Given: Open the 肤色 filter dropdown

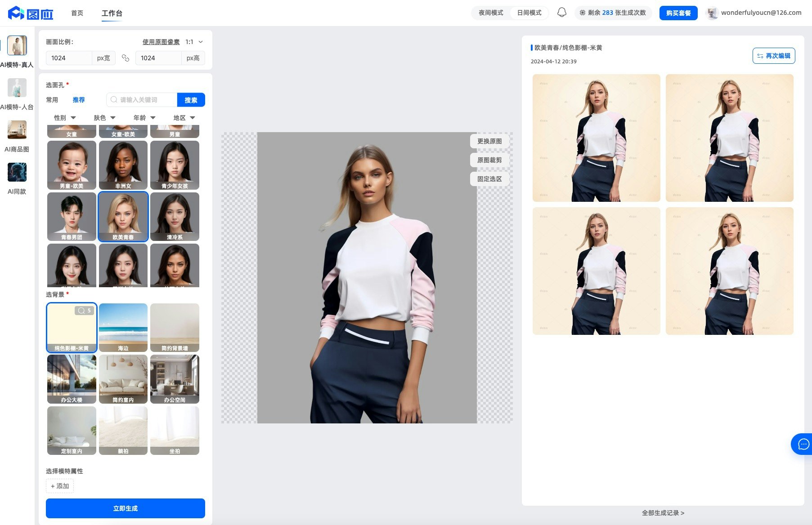Looking at the screenshot, I should click(104, 118).
